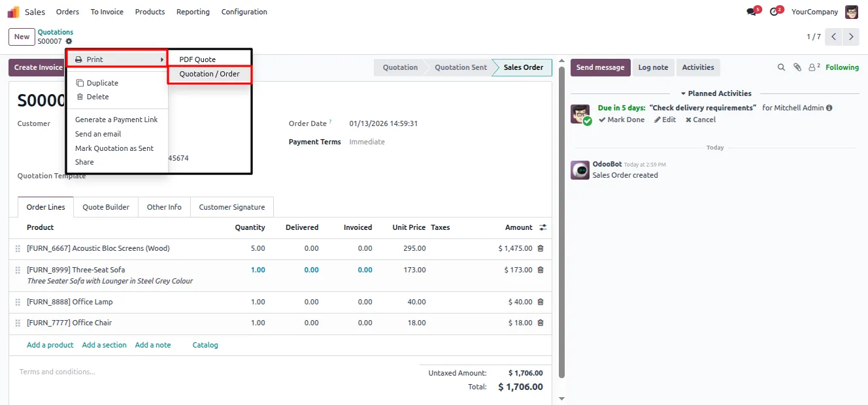Click the Create Invoice button
Image resolution: width=868 pixels, height=405 pixels.
click(x=38, y=67)
